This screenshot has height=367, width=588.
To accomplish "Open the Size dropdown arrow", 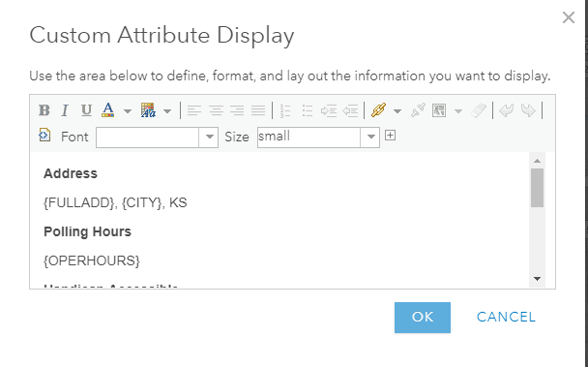I will point(370,138).
